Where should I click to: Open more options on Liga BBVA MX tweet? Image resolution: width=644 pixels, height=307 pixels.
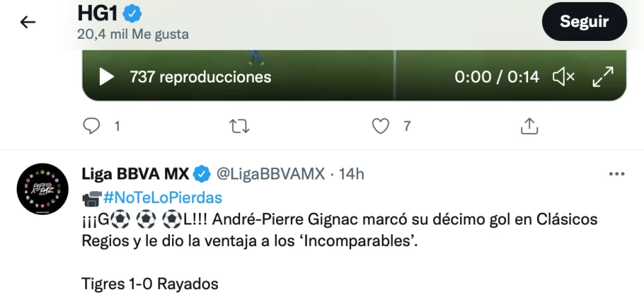(x=616, y=174)
